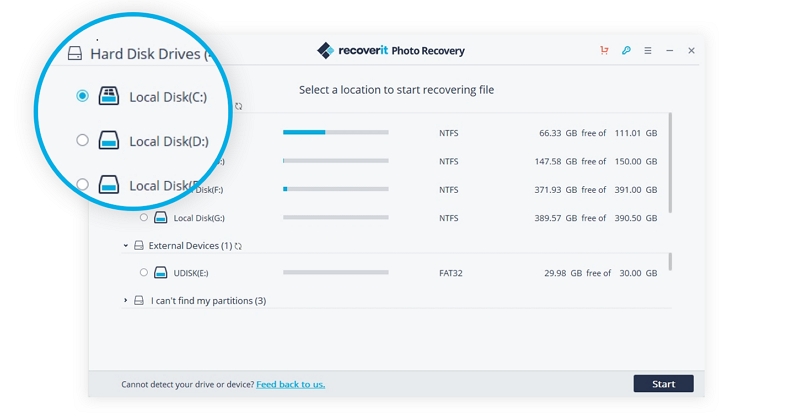Refresh the External Devices list
Viewport: 800px width, 417px height.
pyautogui.click(x=238, y=246)
